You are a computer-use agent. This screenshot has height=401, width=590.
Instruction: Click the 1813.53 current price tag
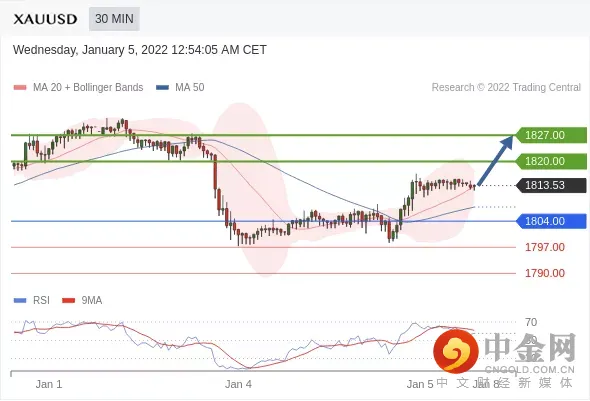tap(551, 185)
